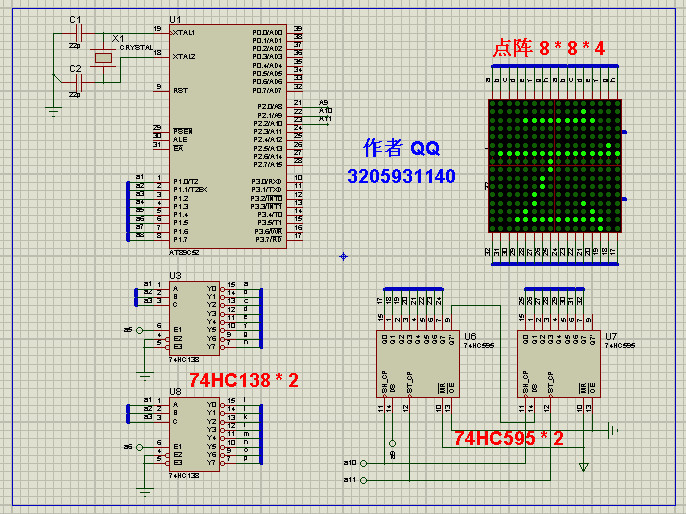Click the ground symbol beneath U3

coord(145,376)
